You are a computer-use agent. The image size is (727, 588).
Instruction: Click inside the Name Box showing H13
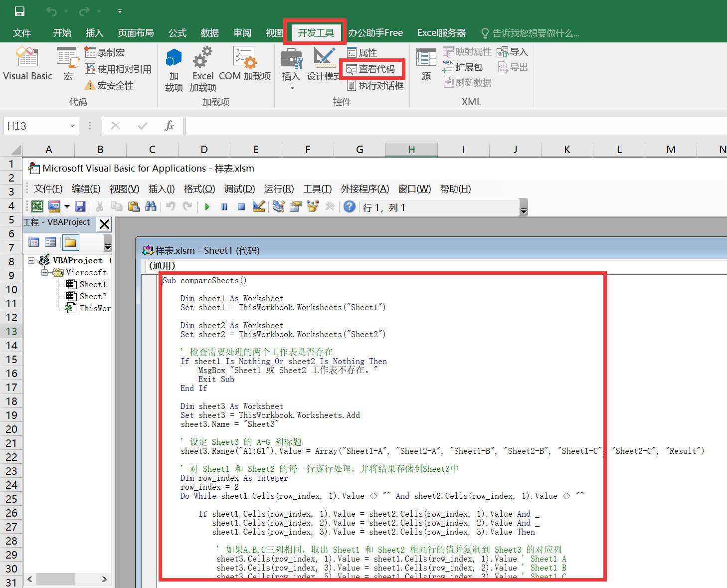pos(36,126)
